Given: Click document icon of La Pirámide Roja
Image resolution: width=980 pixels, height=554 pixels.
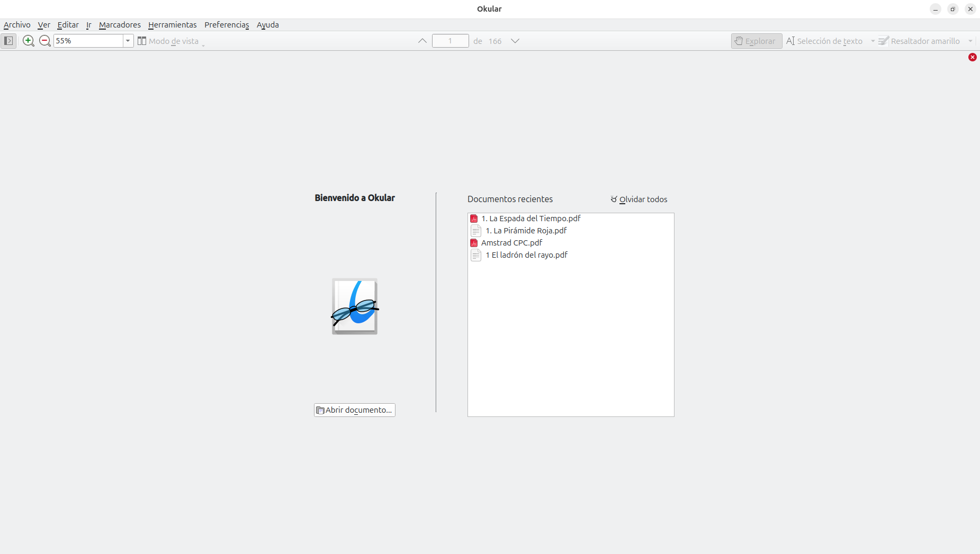Looking at the screenshot, I should [x=476, y=231].
